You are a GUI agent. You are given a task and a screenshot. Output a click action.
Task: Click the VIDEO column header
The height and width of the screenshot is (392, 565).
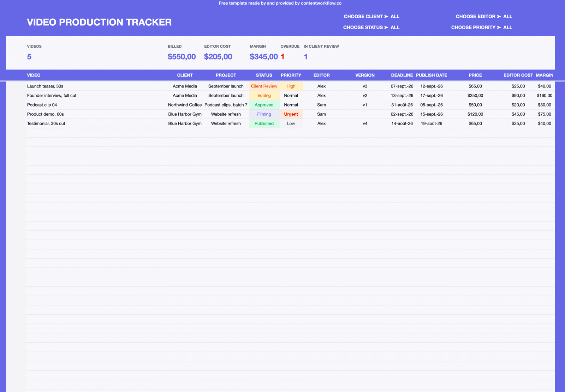34,75
